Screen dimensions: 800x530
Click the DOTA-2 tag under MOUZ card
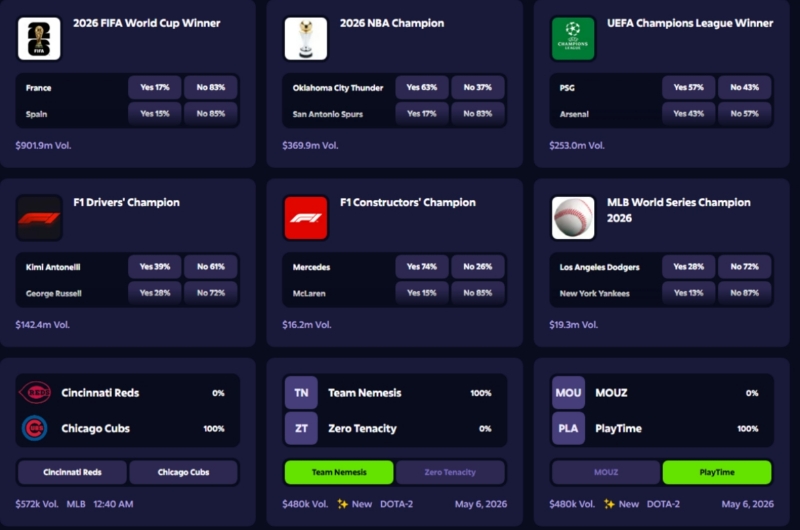tap(663, 504)
